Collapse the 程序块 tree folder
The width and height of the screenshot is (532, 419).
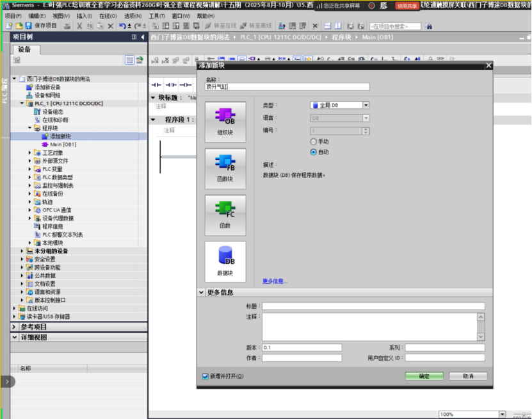pos(30,128)
